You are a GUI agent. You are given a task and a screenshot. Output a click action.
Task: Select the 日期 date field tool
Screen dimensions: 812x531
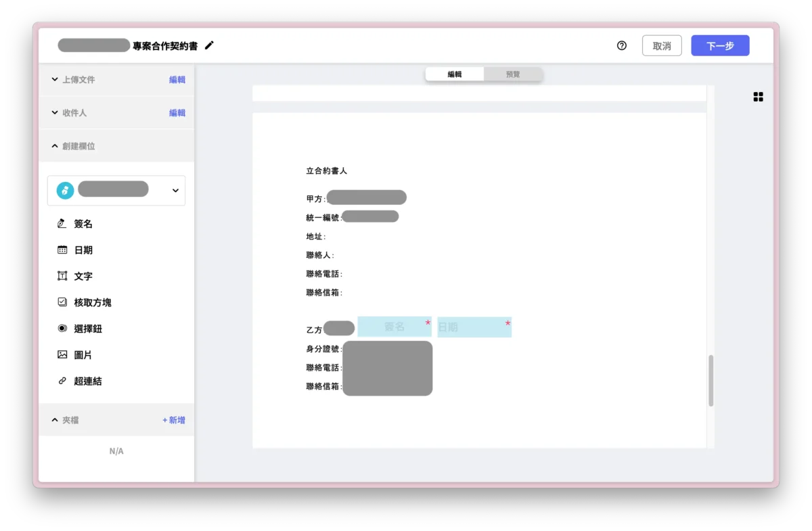coord(83,250)
